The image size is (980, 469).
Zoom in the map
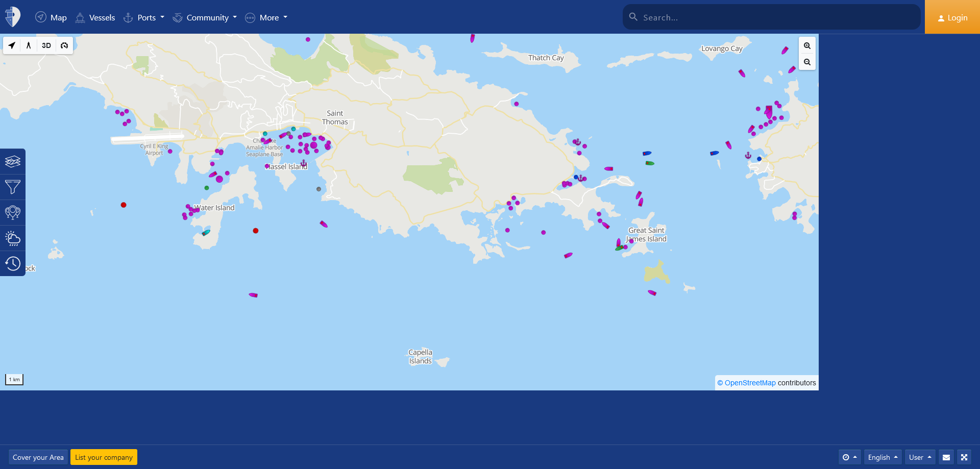pos(807,45)
